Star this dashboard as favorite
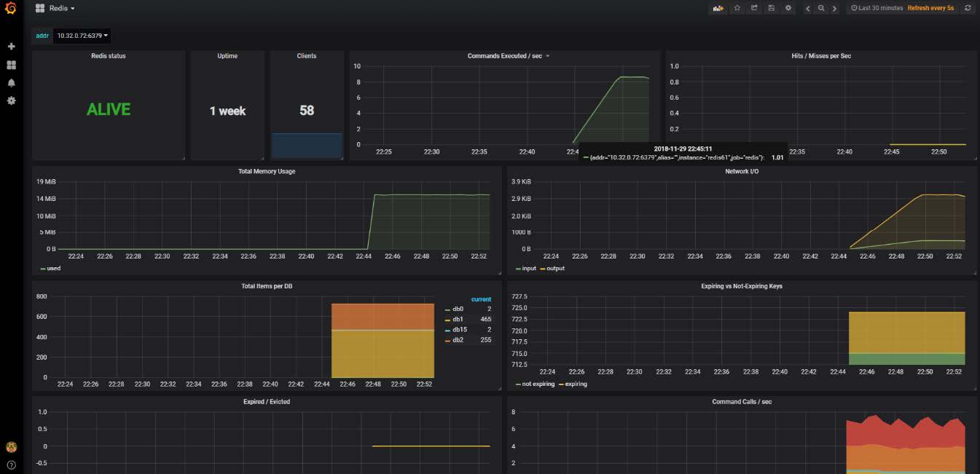The image size is (980, 474). click(x=737, y=8)
